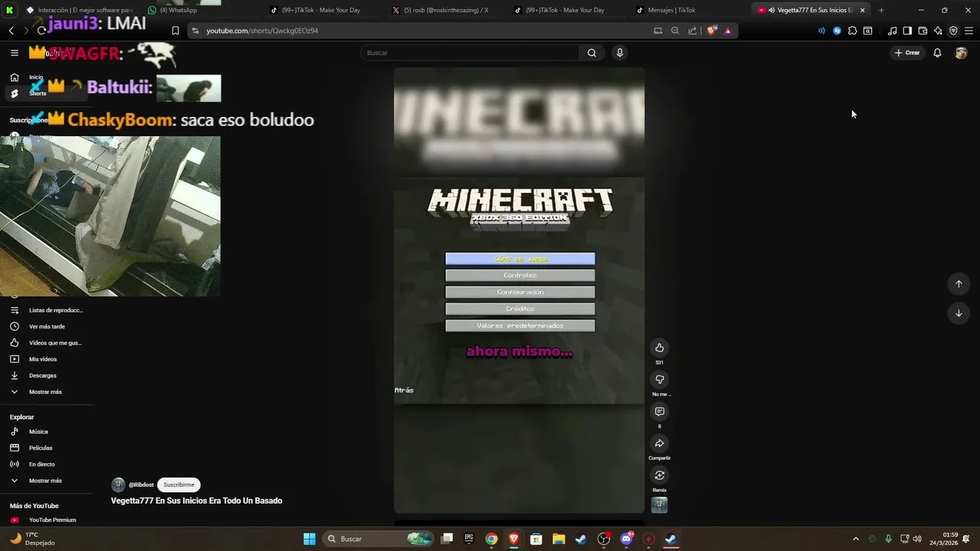Open Ver más tarde in sidebar
The width and height of the screenshot is (980, 551).
point(46,327)
